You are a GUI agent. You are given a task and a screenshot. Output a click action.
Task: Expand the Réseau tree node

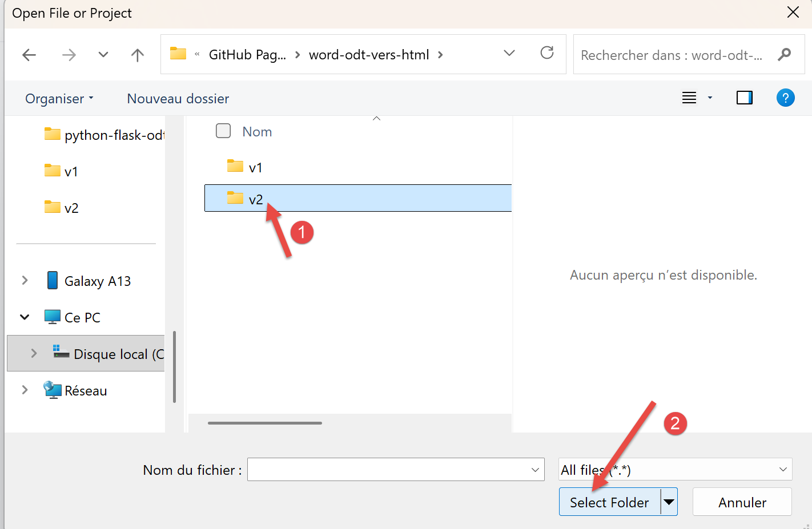(25, 390)
